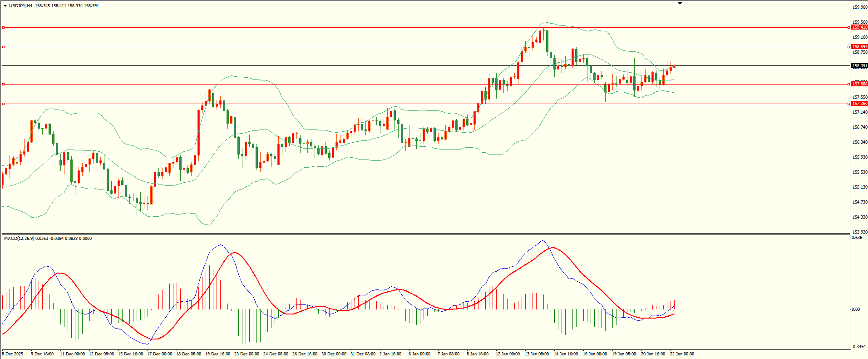Click right handle of the 157.886 line
This screenshot has height=359, width=868.
pos(849,84)
